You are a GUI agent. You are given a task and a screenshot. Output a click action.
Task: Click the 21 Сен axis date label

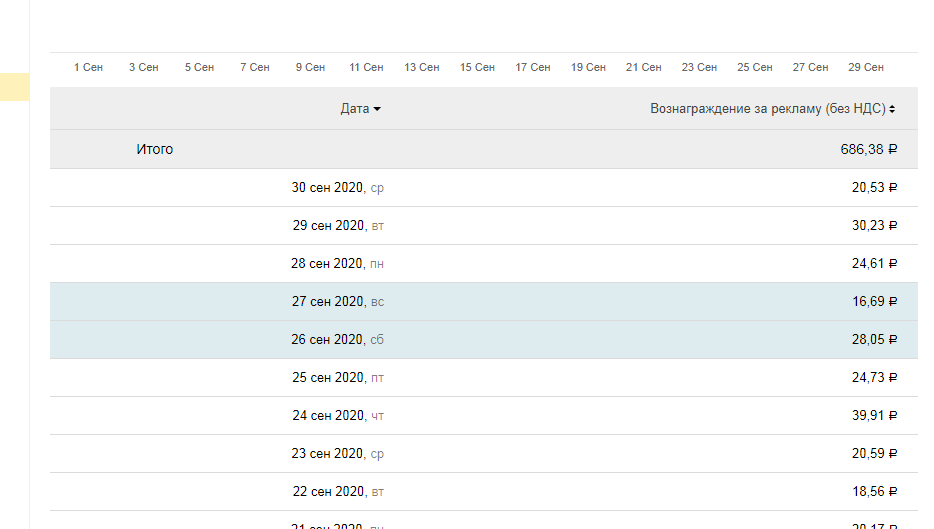click(x=643, y=67)
